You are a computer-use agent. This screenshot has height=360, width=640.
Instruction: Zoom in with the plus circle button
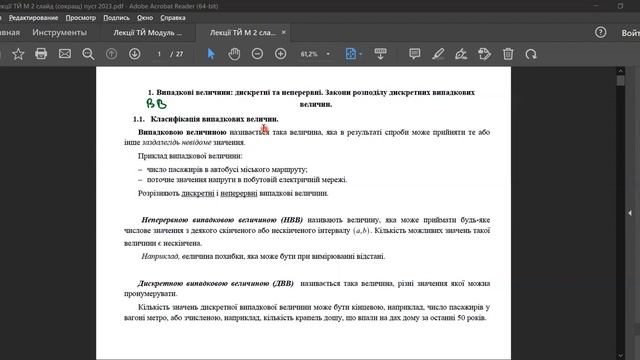pyautogui.click(x=280, y=54)
